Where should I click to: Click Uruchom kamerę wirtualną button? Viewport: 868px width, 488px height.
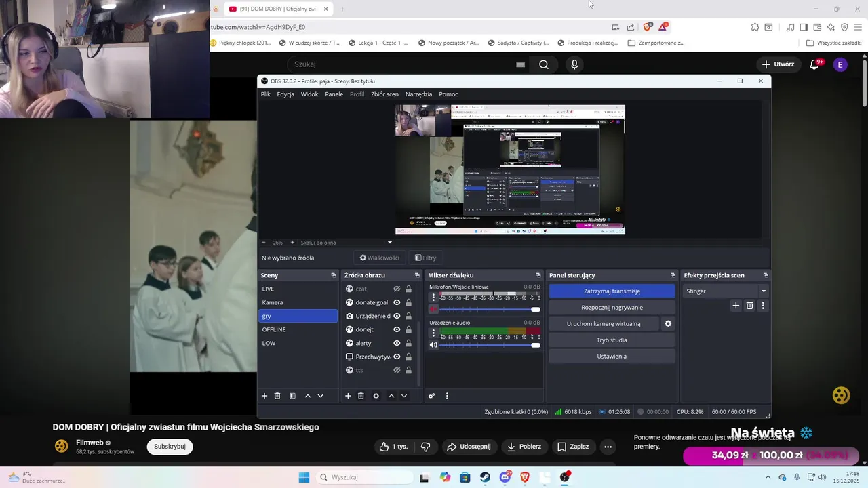(x=604, y=324)
